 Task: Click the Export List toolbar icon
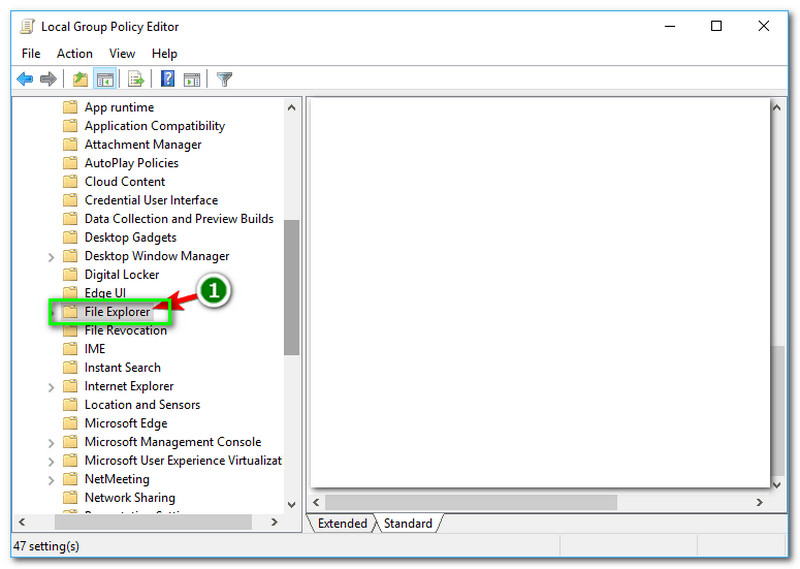136,79
